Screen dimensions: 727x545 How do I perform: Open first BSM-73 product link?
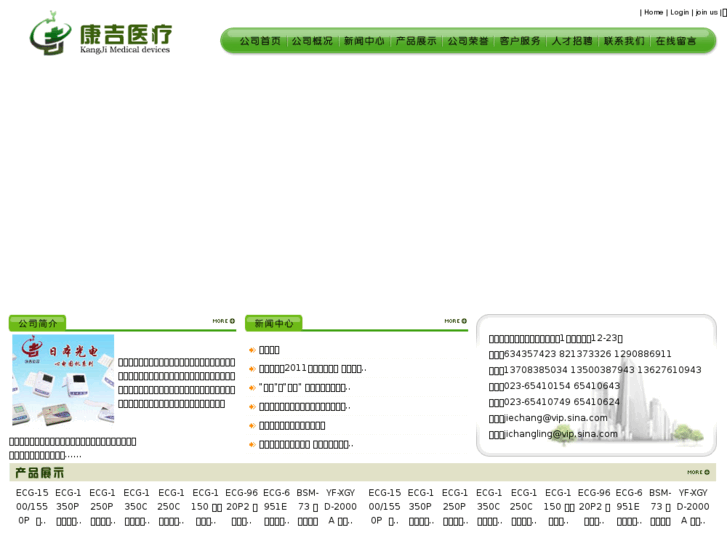(x=308, y=507)
